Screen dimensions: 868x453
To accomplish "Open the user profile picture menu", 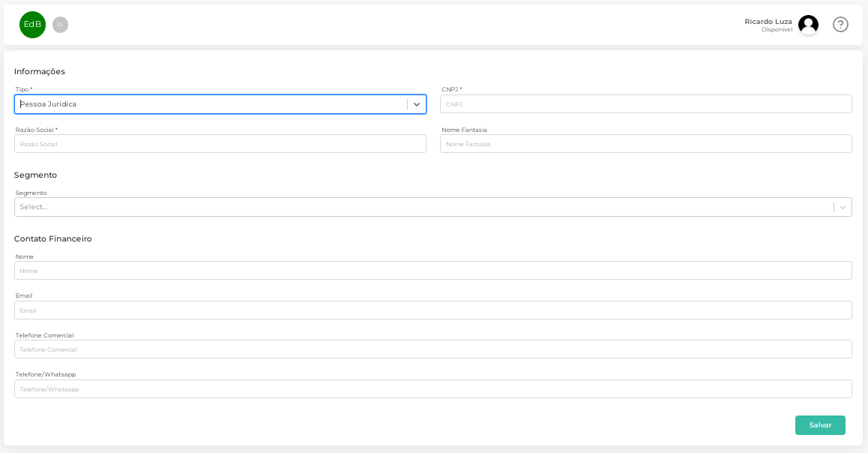I will point(808,25).
